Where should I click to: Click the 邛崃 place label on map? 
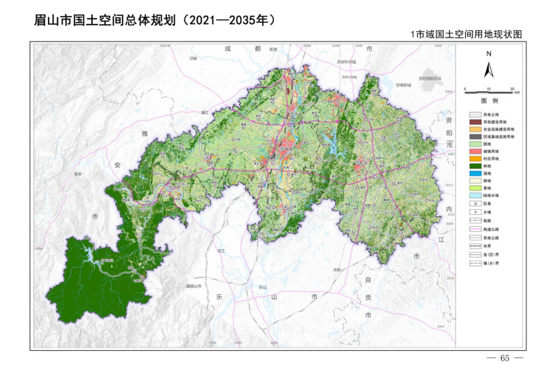(x=193, y=58)
